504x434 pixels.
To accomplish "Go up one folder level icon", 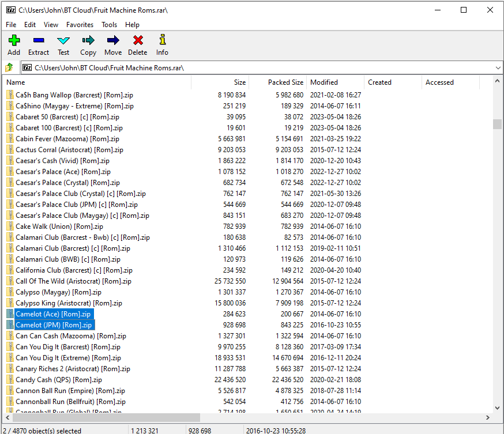I will point(9,67).
